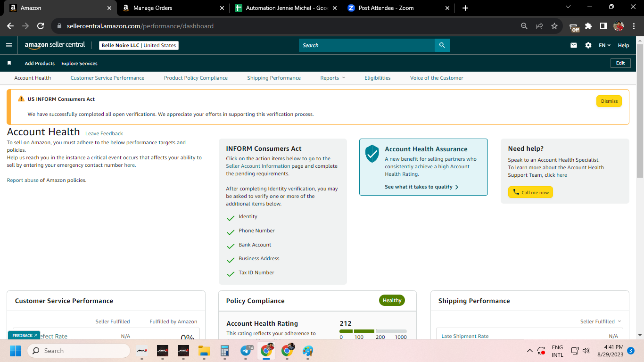The height and width of the screenshot is (362, 644).
Task: Toggle the browser side panel icon
Action: tap(603, 26)
